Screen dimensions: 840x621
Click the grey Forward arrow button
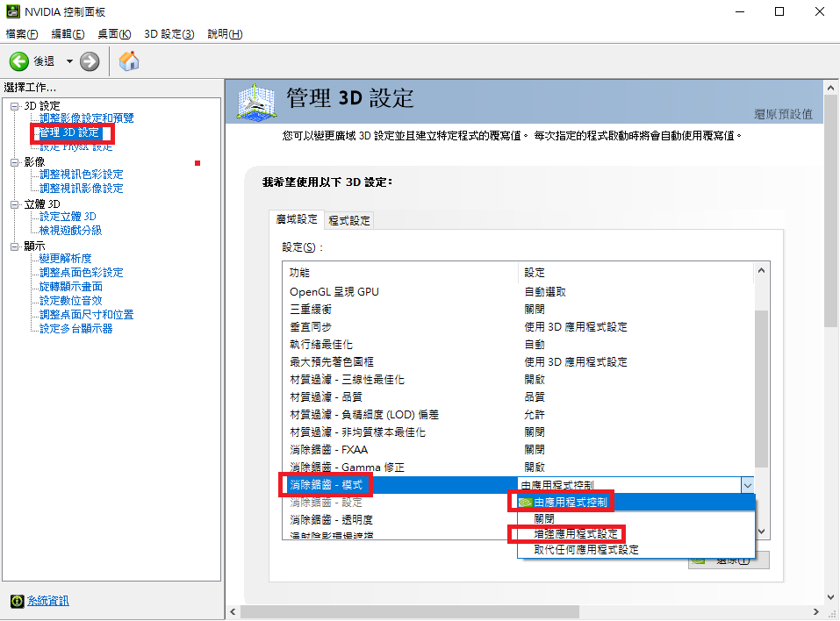click(90, 61)
